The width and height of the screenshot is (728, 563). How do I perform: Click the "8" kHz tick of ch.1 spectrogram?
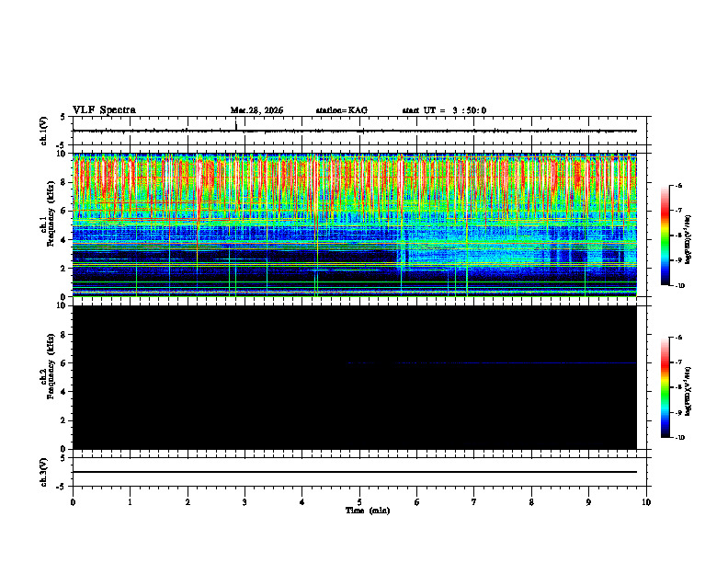(64, 182)
